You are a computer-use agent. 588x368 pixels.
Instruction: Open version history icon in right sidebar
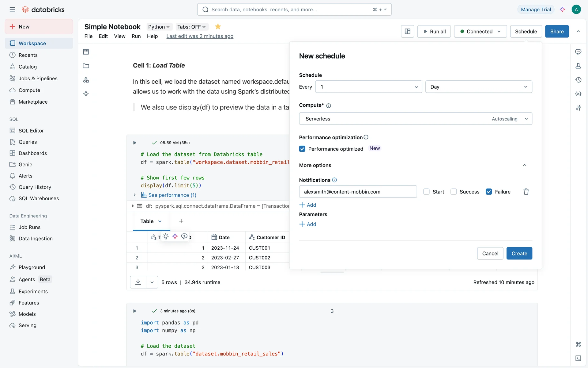(x=578, y=80)
